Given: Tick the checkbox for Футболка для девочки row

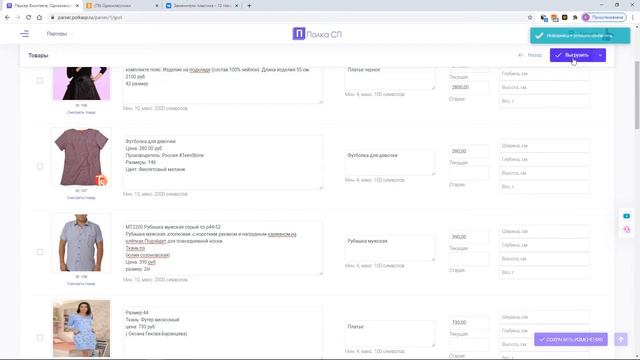Looking at the screenshot, I should [40, 166].
